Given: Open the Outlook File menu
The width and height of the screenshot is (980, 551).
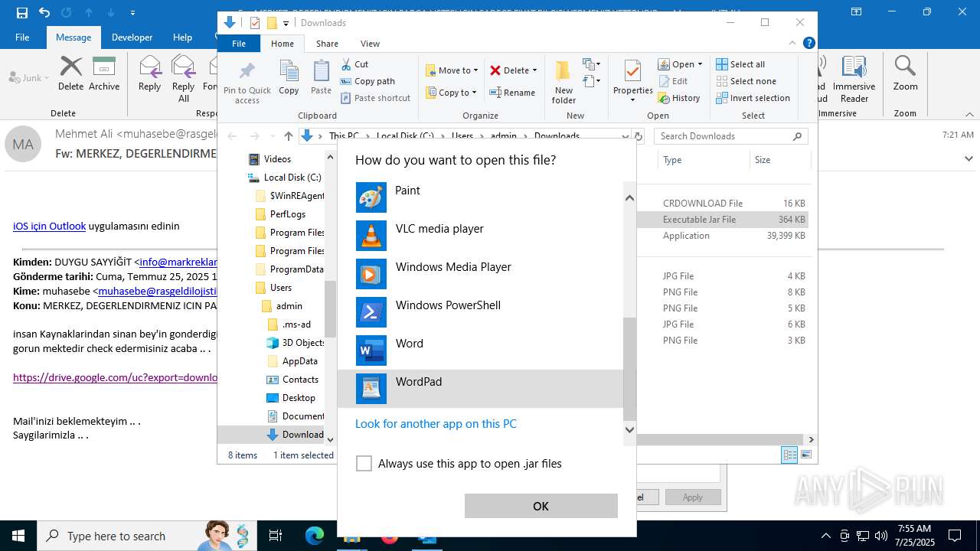Looking at the screenshot, I should pos(22,37).
